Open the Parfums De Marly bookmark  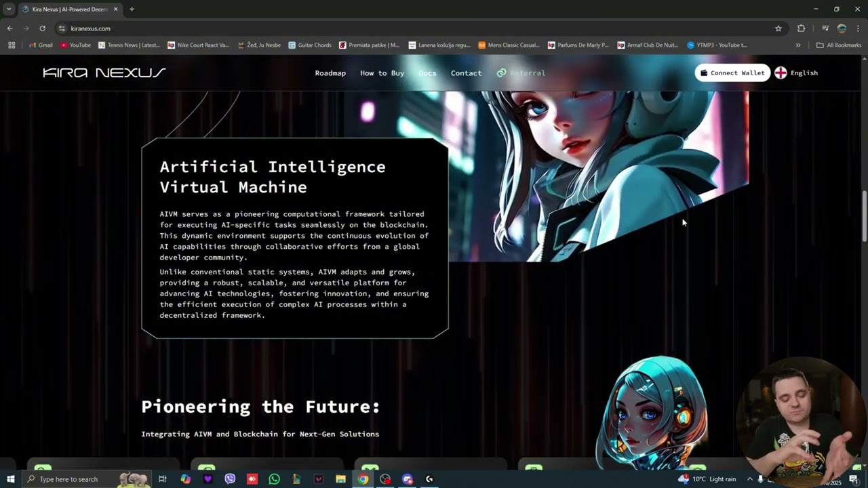coord(578,45)
